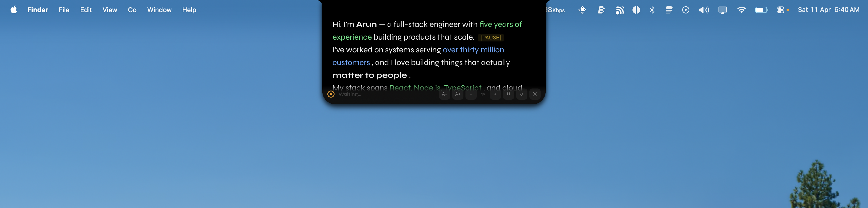The width and height of the screenshot is (868, 208).
Task: Open the Apple menu
Action: pyautogui.click(x=14, y=10)
